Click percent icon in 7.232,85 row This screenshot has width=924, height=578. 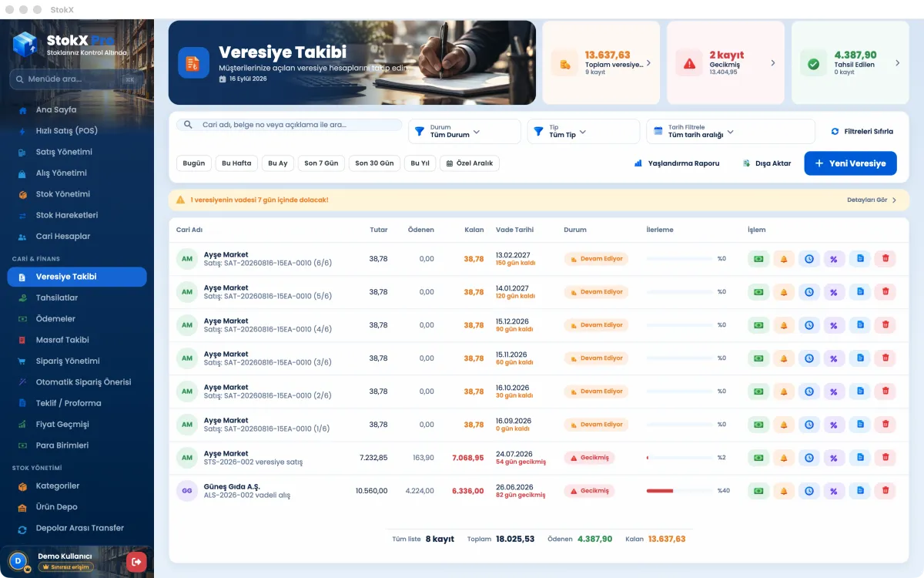[835, 458]
